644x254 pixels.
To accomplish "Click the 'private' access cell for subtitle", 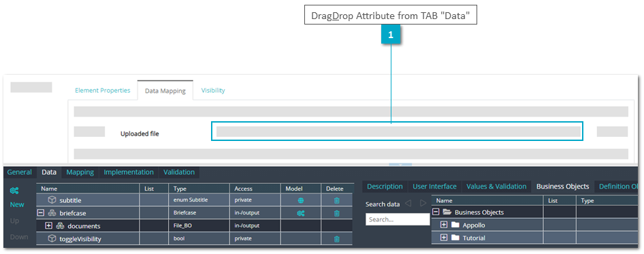I will tap(255, 201).
